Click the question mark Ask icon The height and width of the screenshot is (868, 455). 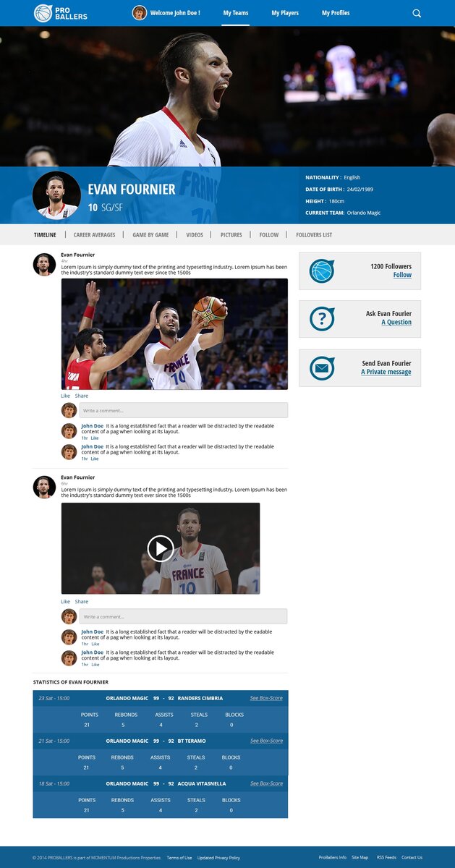(x=322, y=319)
